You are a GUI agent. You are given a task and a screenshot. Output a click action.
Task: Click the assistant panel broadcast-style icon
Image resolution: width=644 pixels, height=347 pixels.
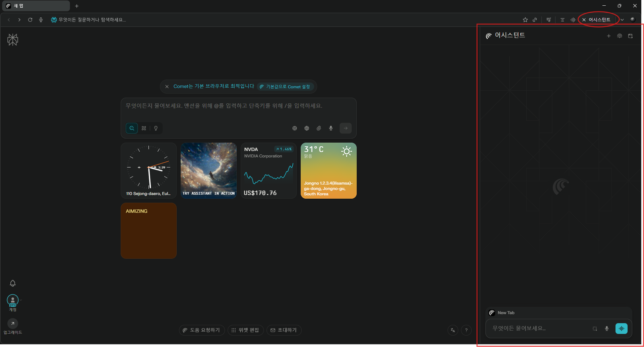coord(620,36)
